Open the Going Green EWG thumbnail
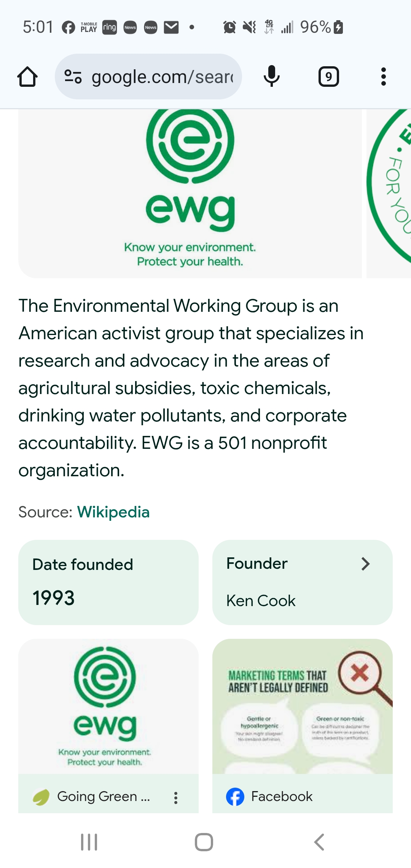Image resolution: width=411 pixels, height=868 pixels. click(108, 706)
